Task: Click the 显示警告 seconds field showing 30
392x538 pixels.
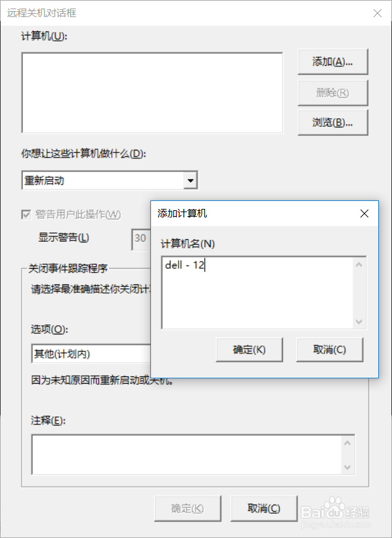Action: coord(141,240)
